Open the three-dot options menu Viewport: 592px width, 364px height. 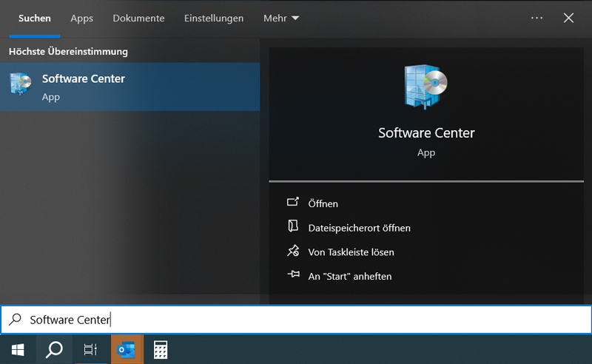537,18
